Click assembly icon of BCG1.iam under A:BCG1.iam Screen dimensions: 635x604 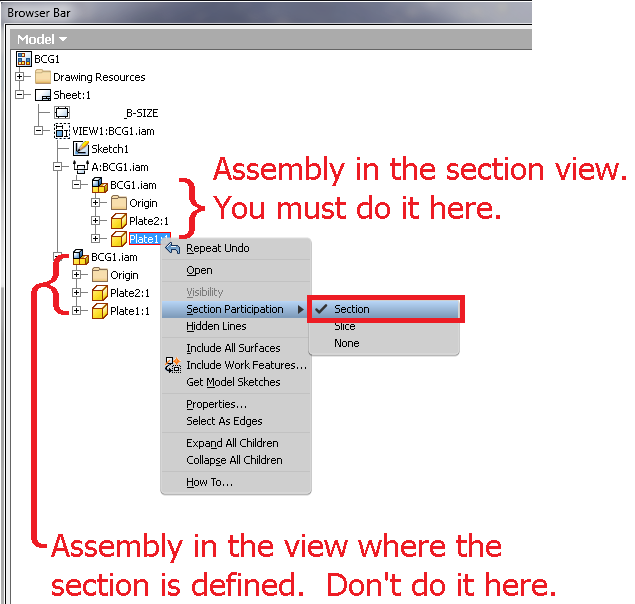100,185
